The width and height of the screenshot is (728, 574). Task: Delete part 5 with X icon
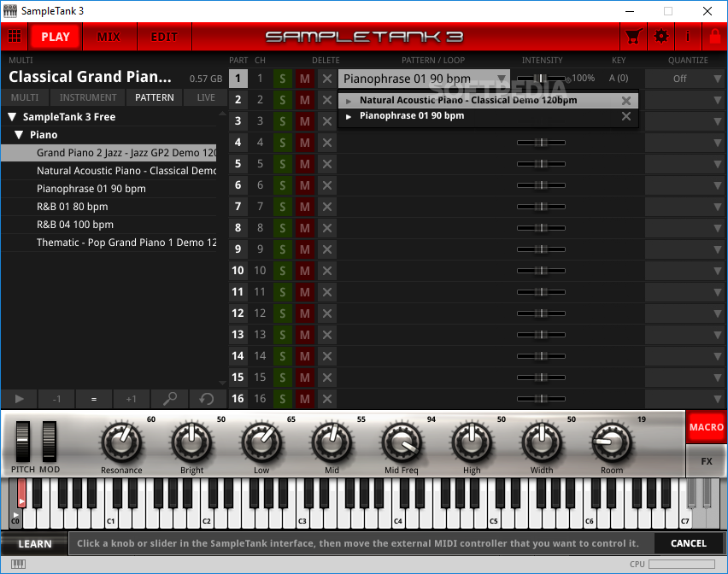point(327,164)
